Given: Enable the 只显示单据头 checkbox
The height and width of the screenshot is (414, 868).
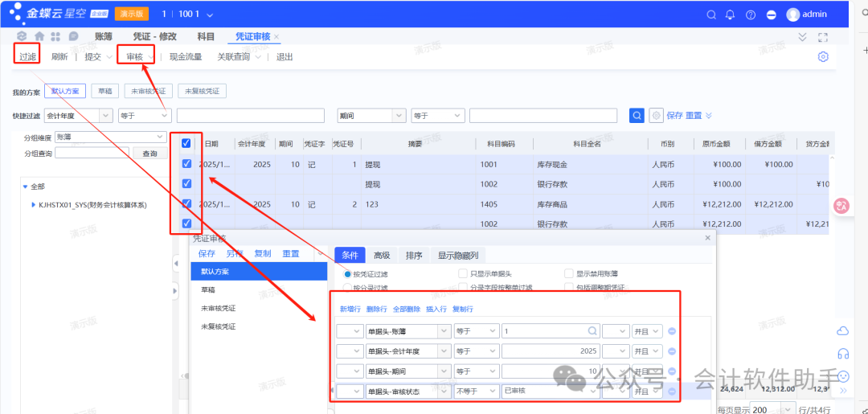Looking at the screenshot, I should [x=463, y=274].
